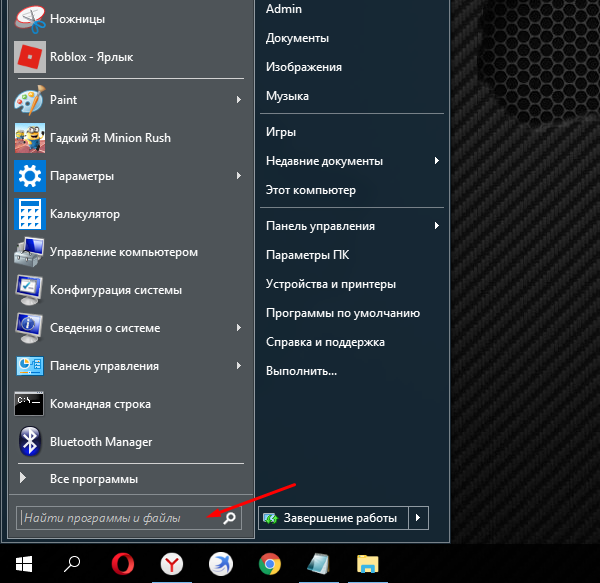Click the Панель управления icon in the programs list
Image resolution: width=600 pixels, height=583 pixels.
30,366
